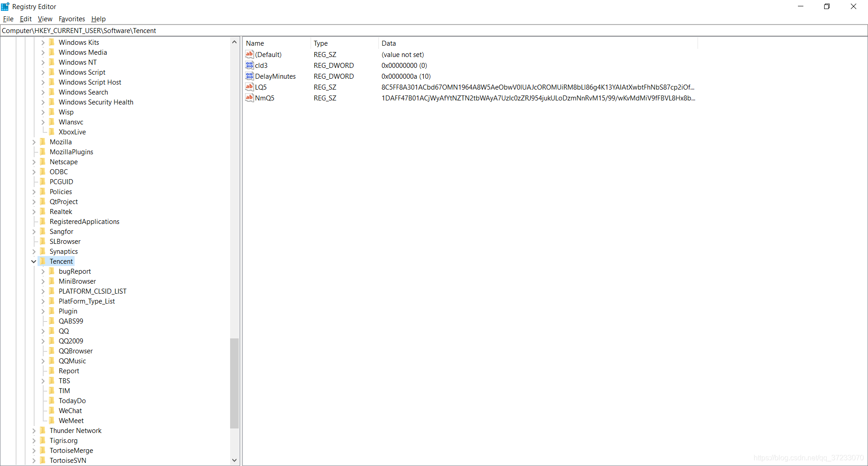This screenshot has width=868, height=466.
Task: Expand the TortoiseSVN key
Action: click(34, 461)
